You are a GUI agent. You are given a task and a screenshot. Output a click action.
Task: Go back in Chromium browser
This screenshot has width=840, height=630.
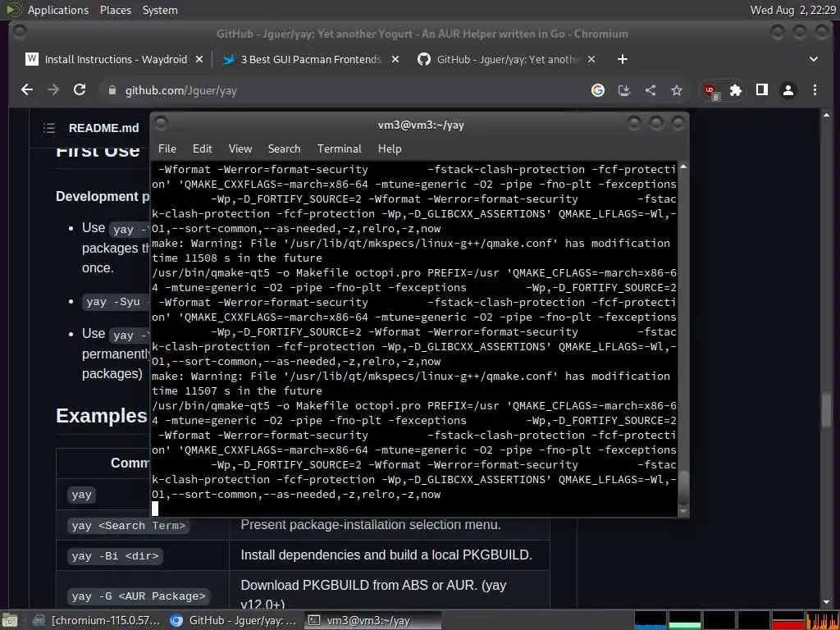pos(27,90)
